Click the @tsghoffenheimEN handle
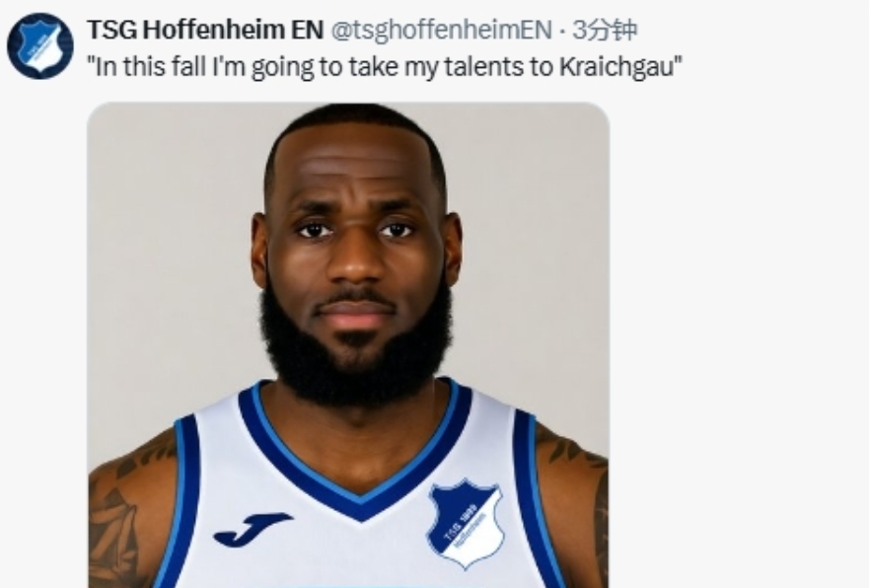 point(440,30)
